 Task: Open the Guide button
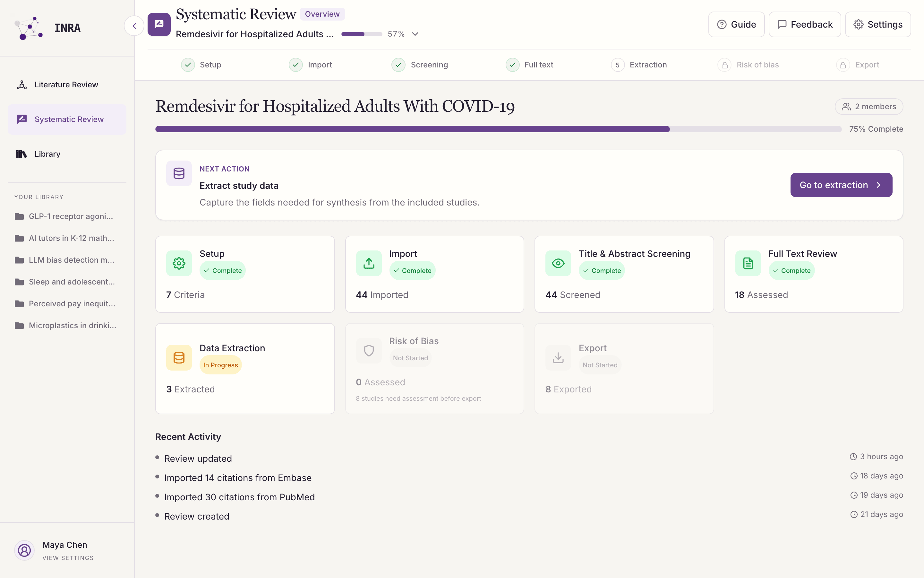[736, 24]
